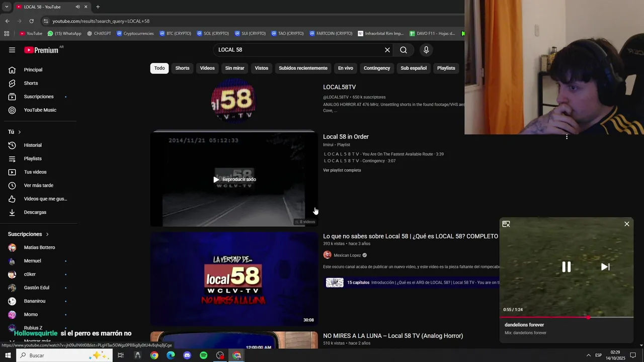
Task: Click the browser back arrow
Action: [x=7, y=21]
